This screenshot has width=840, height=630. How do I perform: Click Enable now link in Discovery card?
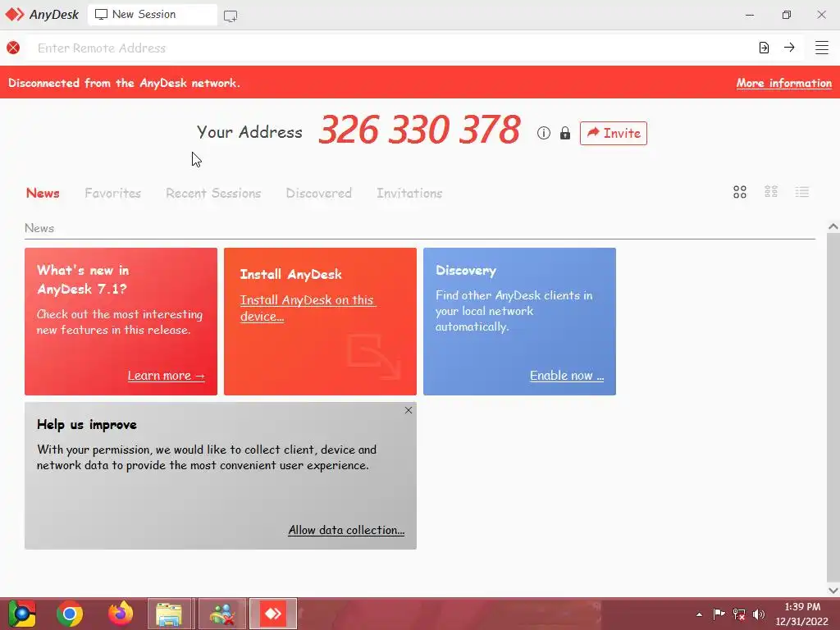(x=567, y=376)
